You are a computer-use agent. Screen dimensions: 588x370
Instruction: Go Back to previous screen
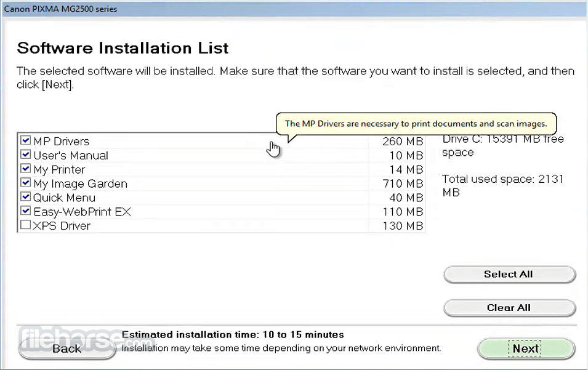click(x=66, y=348)
